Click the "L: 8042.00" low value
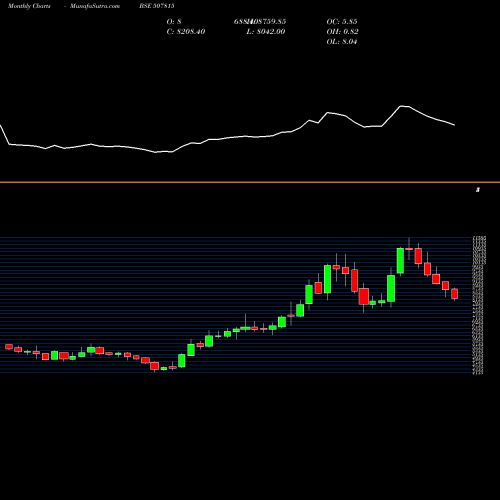Image resolution: width=500 pixels, height=500 pixels. pyautogui.click(x=266, y=32)
